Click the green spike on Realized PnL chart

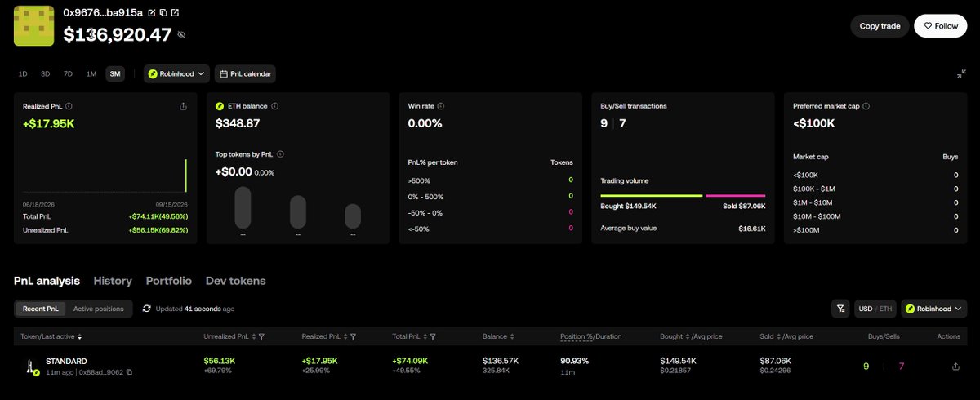(186, 176)
